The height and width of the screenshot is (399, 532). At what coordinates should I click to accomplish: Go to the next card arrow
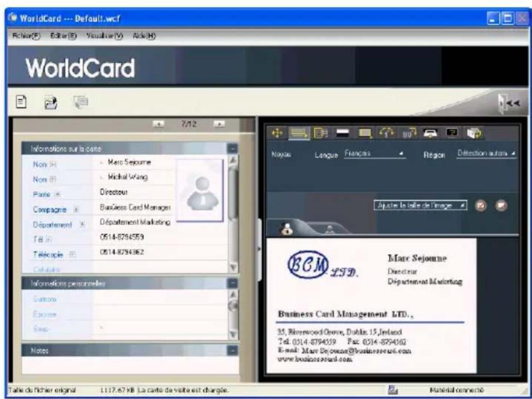(219, 125)
